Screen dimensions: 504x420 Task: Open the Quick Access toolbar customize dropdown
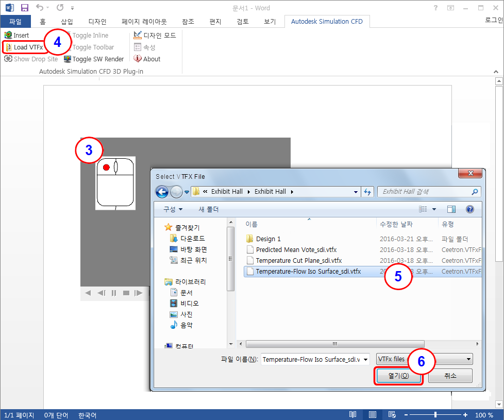point(72,8)
